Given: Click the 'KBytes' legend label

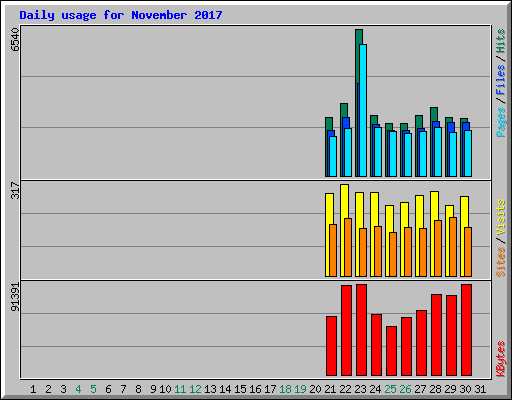Looking at the screenshot, I should pyautogui.click(x=501, y=359).
